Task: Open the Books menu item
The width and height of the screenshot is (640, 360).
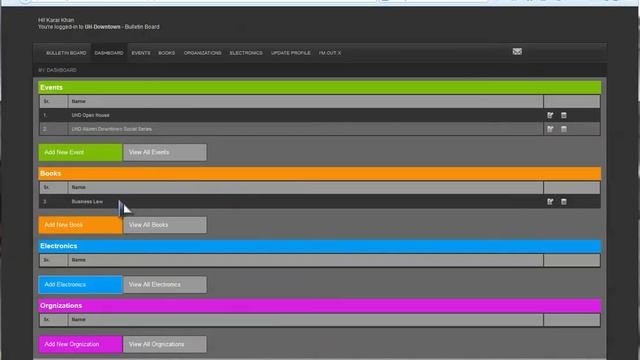Action: click(x=167, y=53)
